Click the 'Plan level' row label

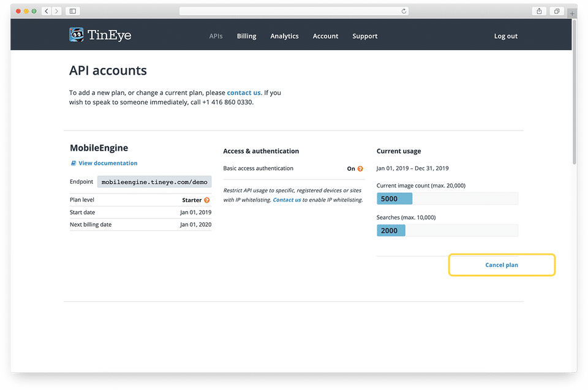pos(82,200)
